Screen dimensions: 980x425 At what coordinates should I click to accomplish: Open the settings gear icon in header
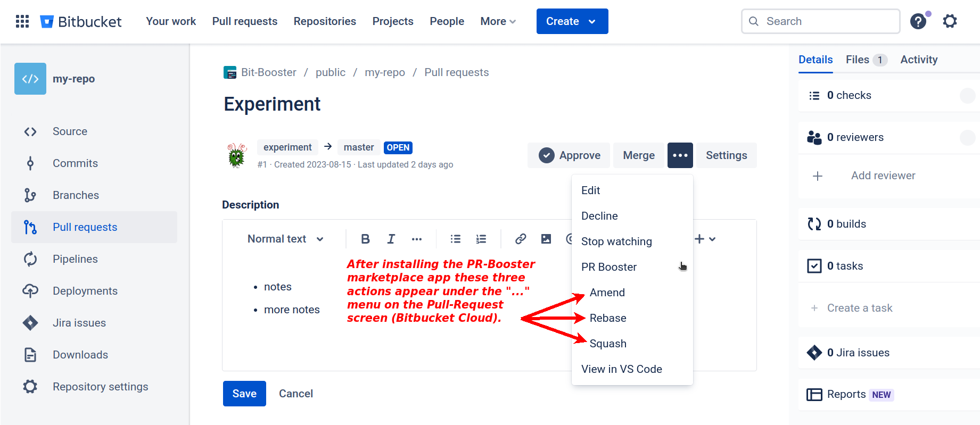950,21
